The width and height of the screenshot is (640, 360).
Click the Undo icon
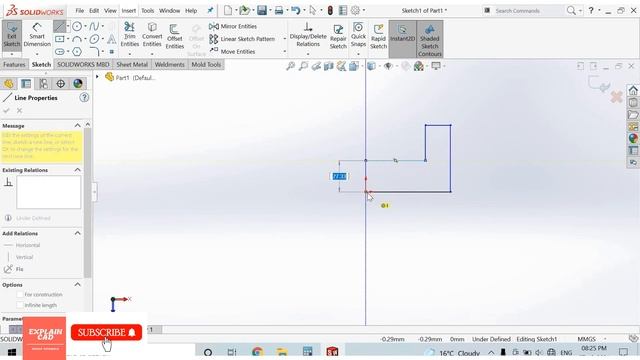tap(296, 11)
